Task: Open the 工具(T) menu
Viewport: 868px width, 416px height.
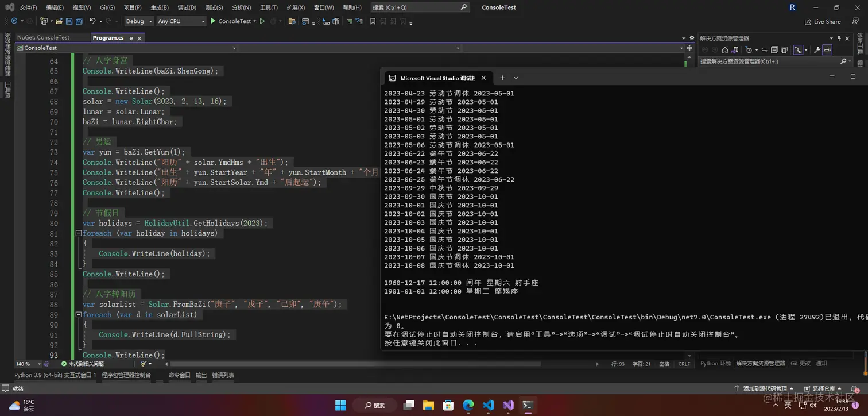Action: point(269,7)
